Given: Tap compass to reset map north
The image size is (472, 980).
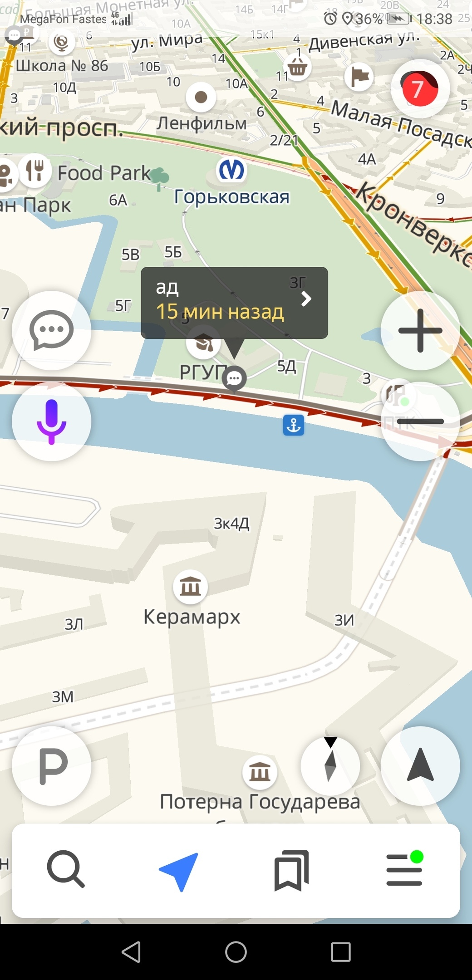Looking at the screenshot, I should coord(330,766).
